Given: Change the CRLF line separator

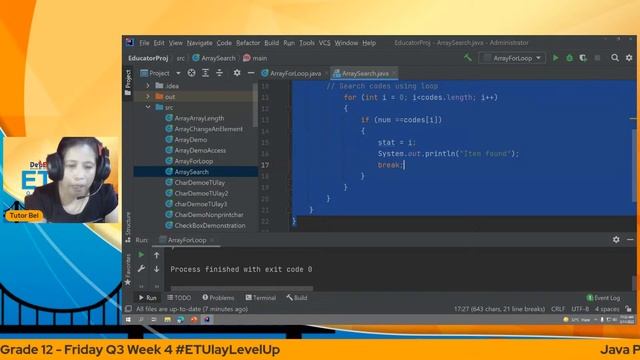Looking at the screenshot, I should click(x=558, y=309).
